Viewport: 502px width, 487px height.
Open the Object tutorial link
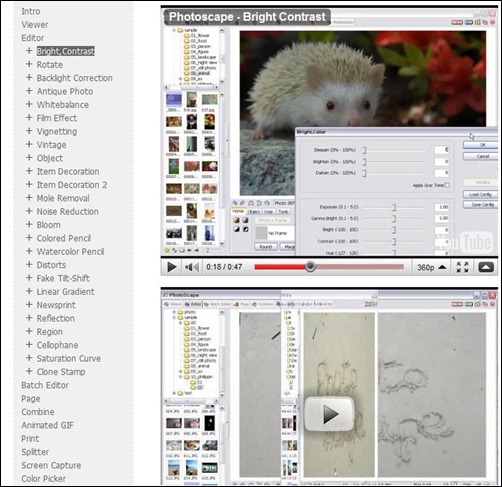pos(50,158)
